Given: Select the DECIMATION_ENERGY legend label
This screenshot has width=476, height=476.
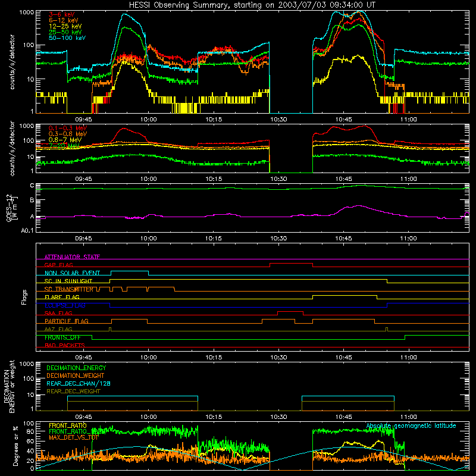Looking at the screenshot, I should pos(76,368).
